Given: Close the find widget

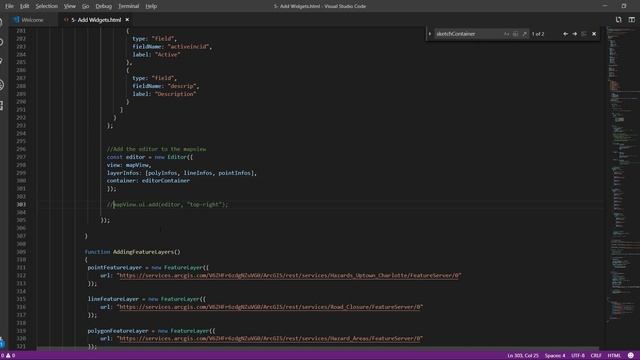Looking at the screenshot, I should (x=594, y=34).
